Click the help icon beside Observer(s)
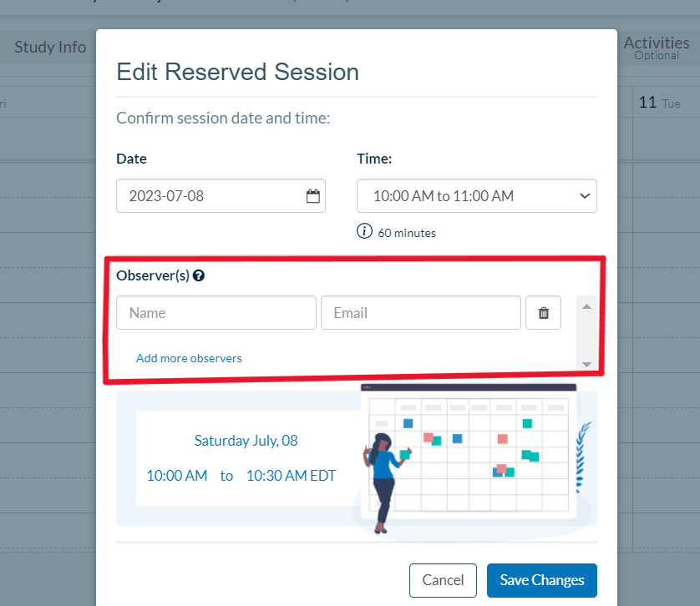Screen dimensions: 700x606 coord(198,275)
